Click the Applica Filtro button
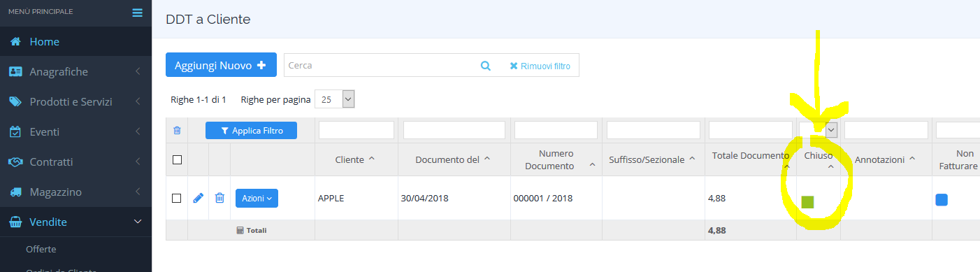980x272 pixels. 251,130
